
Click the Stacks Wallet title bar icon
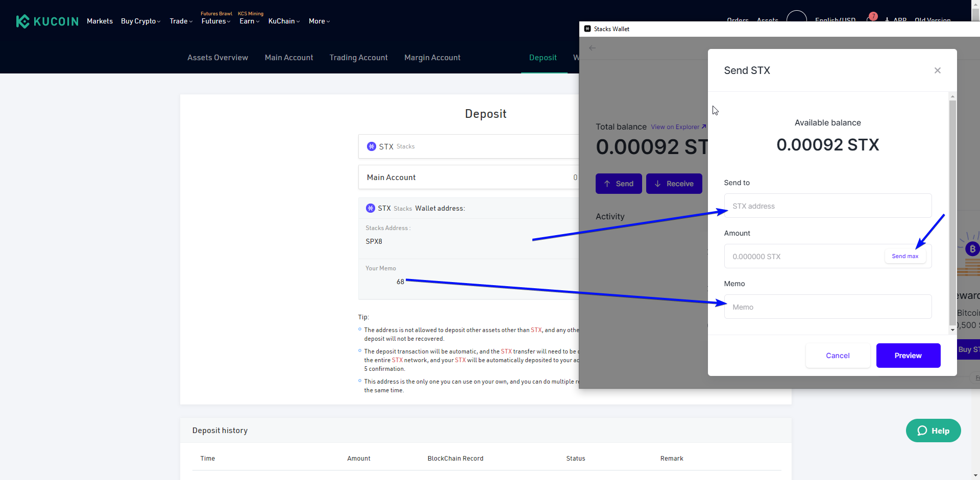587,29
